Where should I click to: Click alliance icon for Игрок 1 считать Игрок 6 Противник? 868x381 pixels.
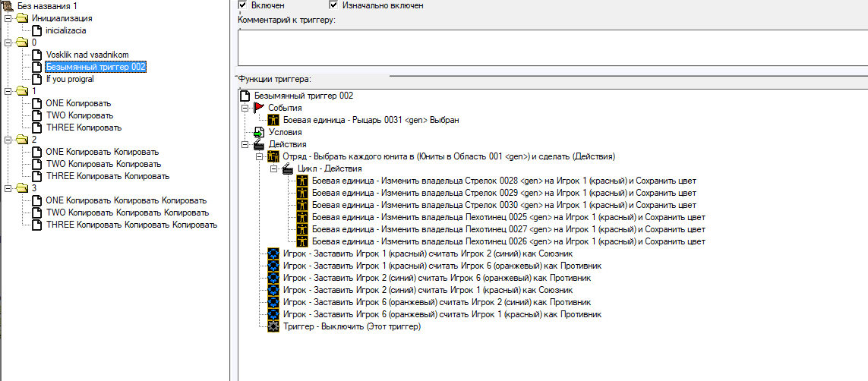[x=273, y=266]
